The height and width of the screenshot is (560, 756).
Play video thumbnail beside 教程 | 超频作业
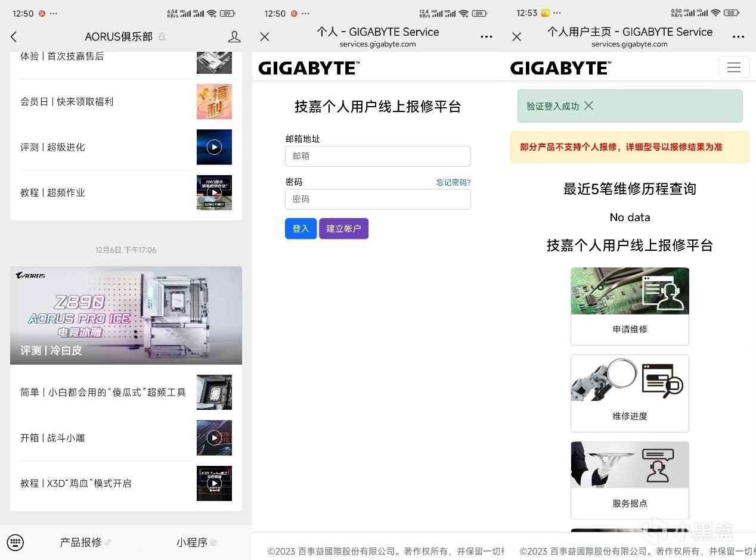point(214,192)
